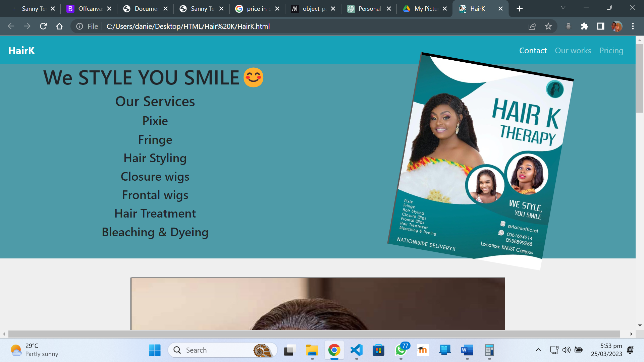Image resolution: width=644 pixels, height=362 pixels.
Task: Click the page vertical scrollbar thumb
Action: (x=640, y=78)
